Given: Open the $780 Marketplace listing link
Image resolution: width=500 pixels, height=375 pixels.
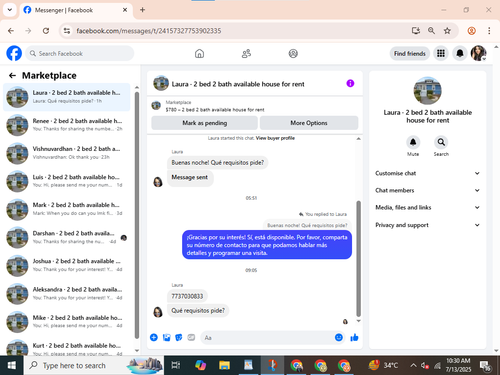Looking at the screenshot, I should 215,110.
